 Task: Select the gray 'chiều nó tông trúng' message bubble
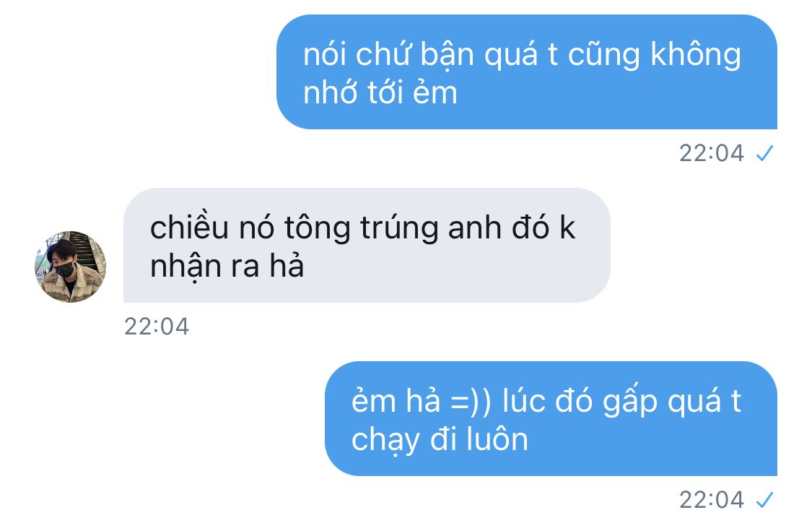[367, 245]
